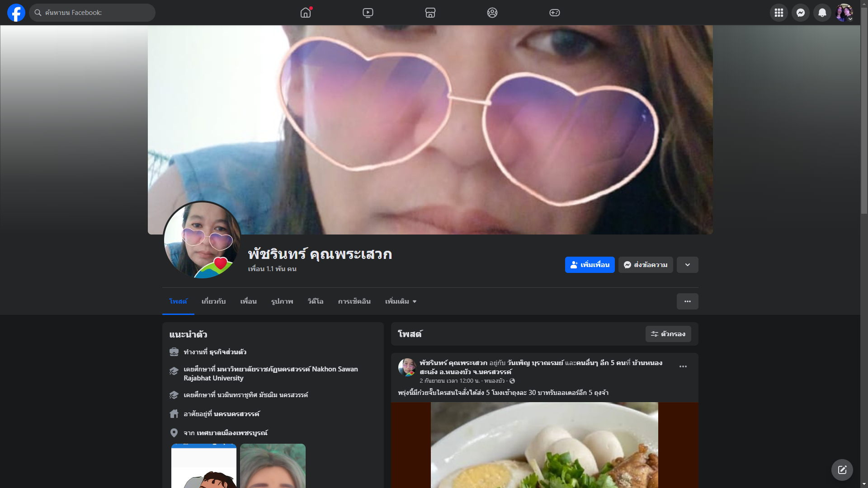Open account menu via profile avatar
The image size is (868, 488).
(844, 13)
